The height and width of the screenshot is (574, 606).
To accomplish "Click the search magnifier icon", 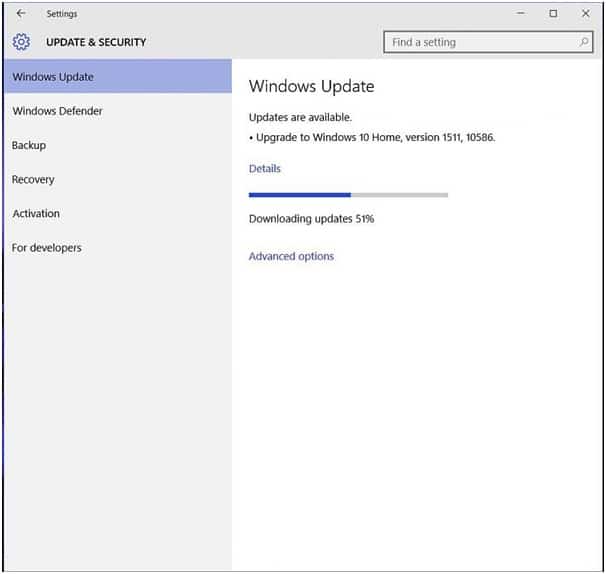I will [584, 42].
